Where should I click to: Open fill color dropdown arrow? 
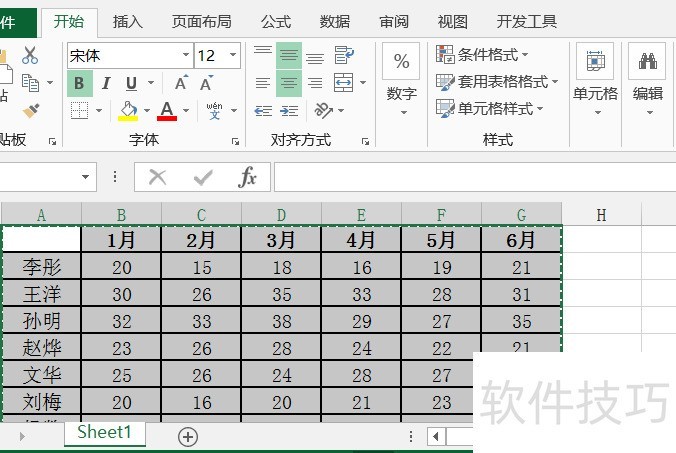click(147, 111)
